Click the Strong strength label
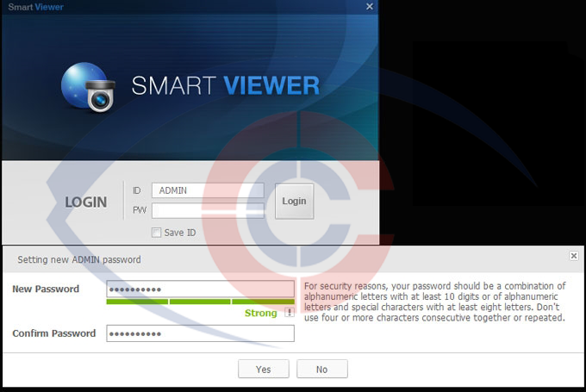The width and height of the screenshot is (586, 392). click(261, 313)
